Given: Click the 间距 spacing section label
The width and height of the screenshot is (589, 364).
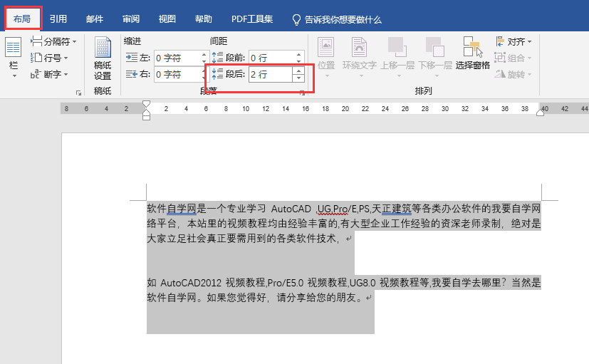Looking at the screenshot, I should click(218, 41).
